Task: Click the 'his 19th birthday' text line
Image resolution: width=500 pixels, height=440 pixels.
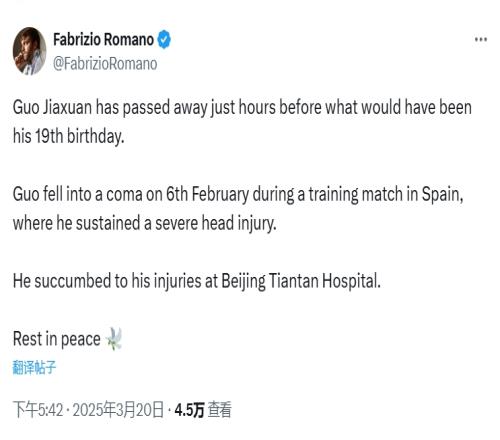Action: click(x=68, y=136)
